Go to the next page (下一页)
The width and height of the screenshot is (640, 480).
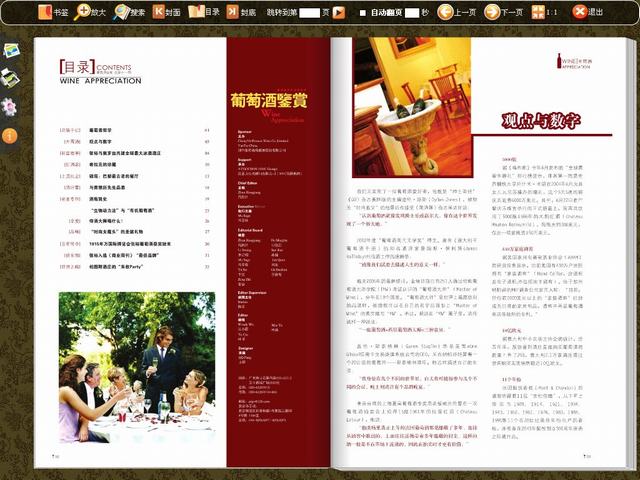click(504, 12)
